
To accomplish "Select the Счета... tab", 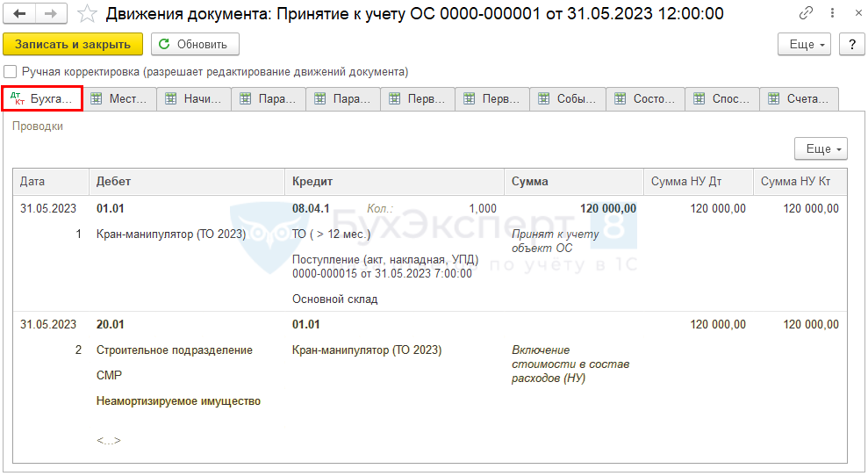I will pos(799,99).
